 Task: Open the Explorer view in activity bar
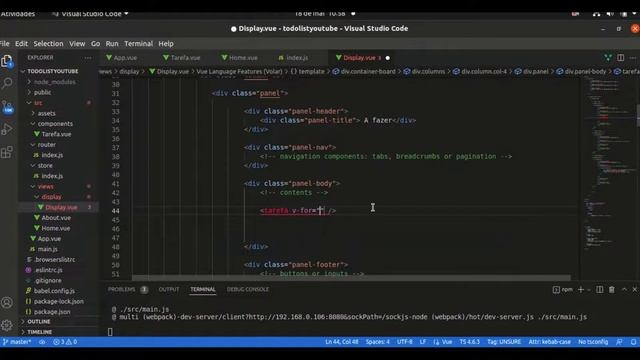(x=7, y=61)
